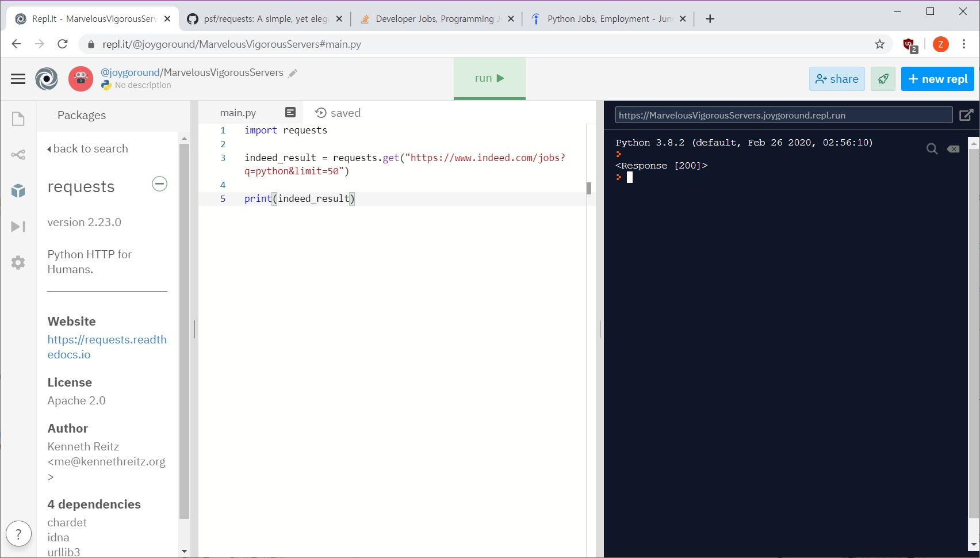980x558 pixels.
Task: Click the editor scrollbar thumb
Action: click(589, 188)
